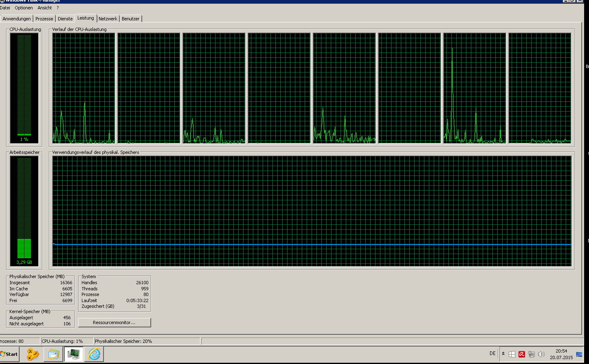This screenshot has width=589, height=364.
Task: Click status bar Physikalischer Speicher: 20%
Action: (x=123, y=341)
